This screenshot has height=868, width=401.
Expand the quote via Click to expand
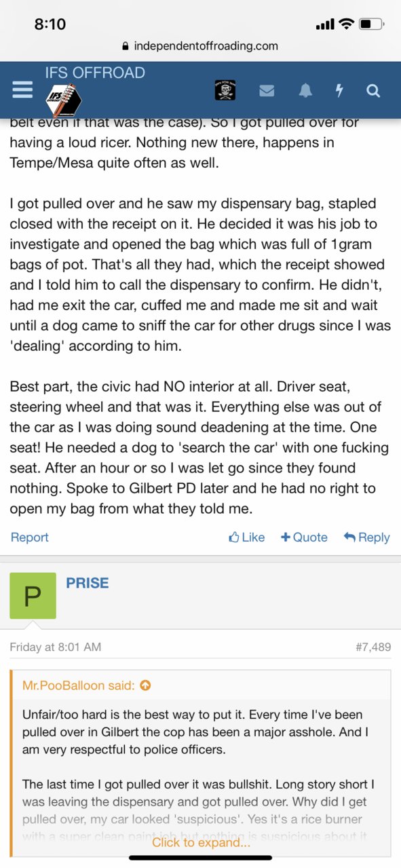tap(201, 842)
